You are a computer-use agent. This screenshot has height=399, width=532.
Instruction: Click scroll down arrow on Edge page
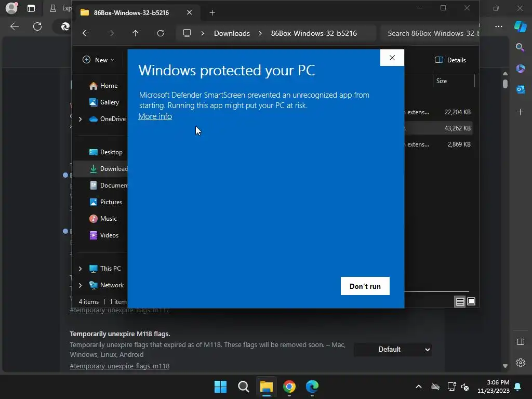tap(505, 366)
